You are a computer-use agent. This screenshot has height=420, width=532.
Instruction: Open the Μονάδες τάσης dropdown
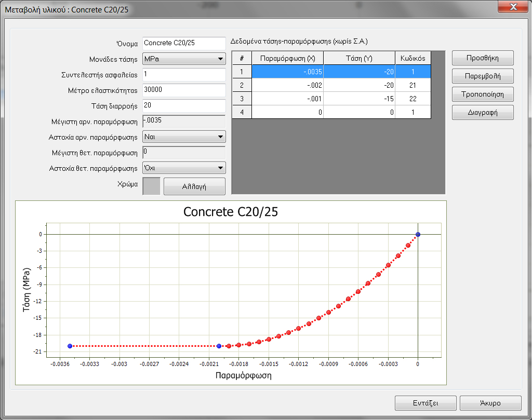(x=184, y=59)
